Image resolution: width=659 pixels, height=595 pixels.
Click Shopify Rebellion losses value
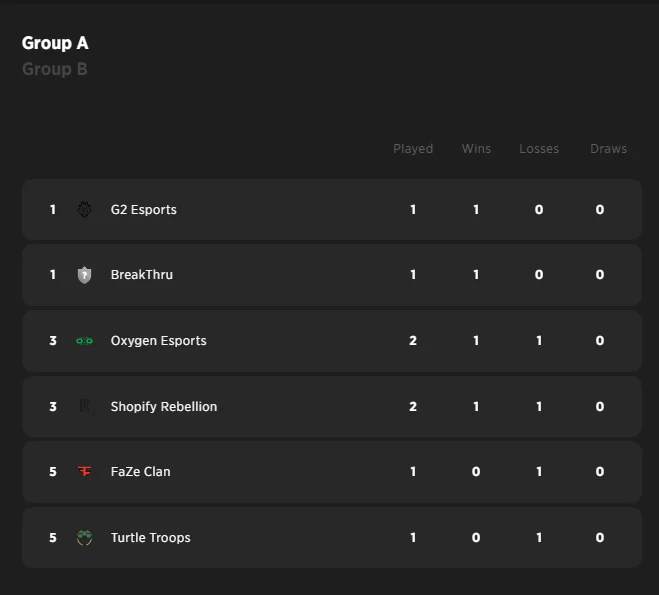[539, 407]
